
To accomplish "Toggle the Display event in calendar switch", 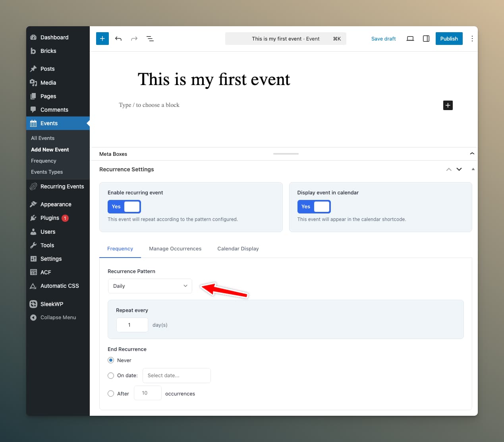I will pos(314,207).
